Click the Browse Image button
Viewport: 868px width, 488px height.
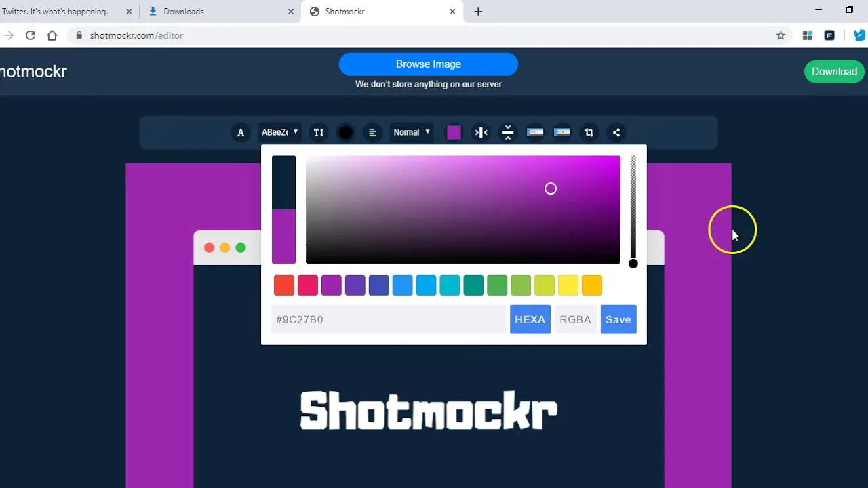pyautogui.click(x=429, y=64)
